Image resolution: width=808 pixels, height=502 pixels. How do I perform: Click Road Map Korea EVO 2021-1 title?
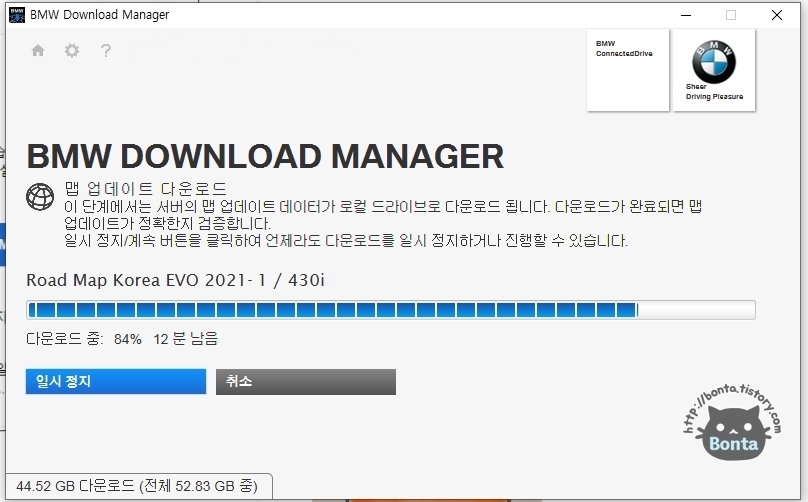(176, 280)
